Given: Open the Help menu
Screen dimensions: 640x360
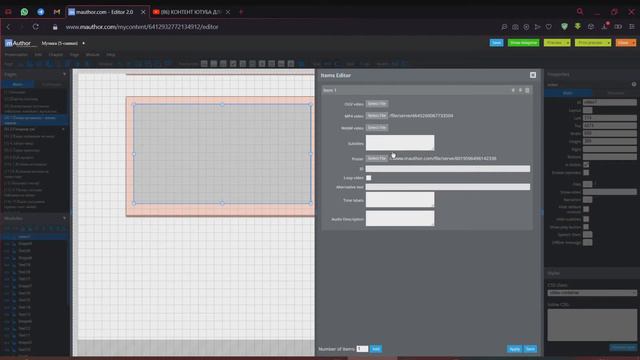Looking at the screenshot, I should pos(111,54).
